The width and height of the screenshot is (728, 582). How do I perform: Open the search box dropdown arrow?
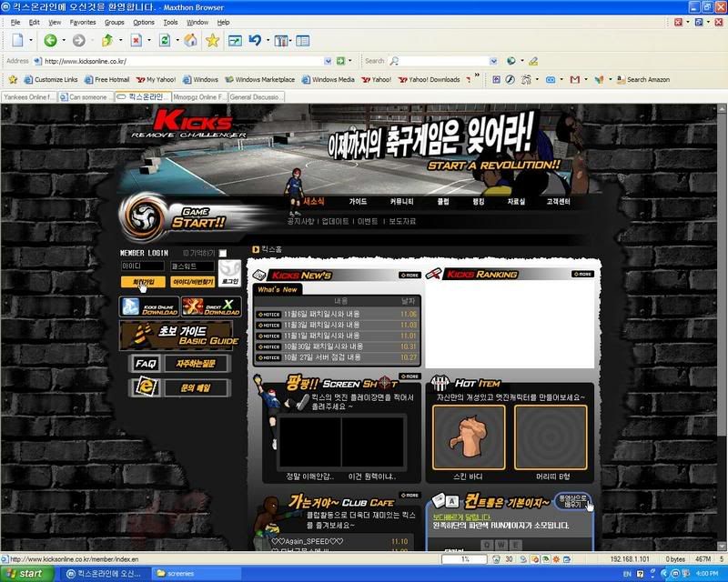point(492,61)
